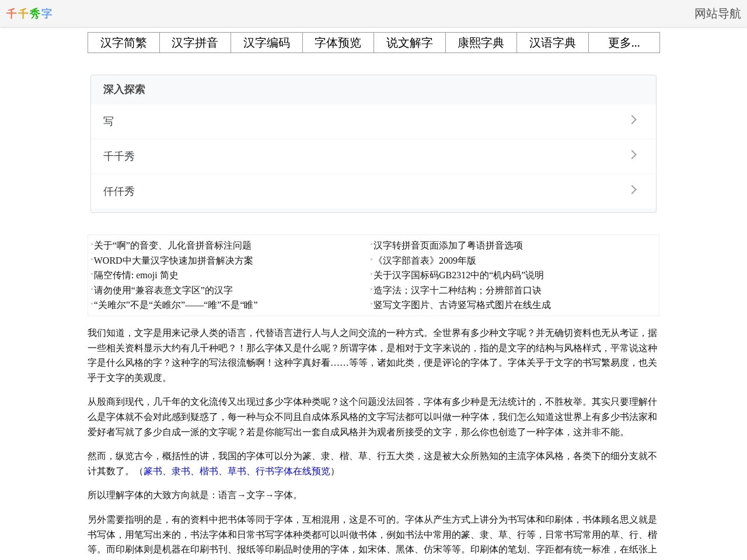This screenshot has height=560, width=747.
Task: Open the 汉字拼音 section
Action: click(x=196, y=43)
